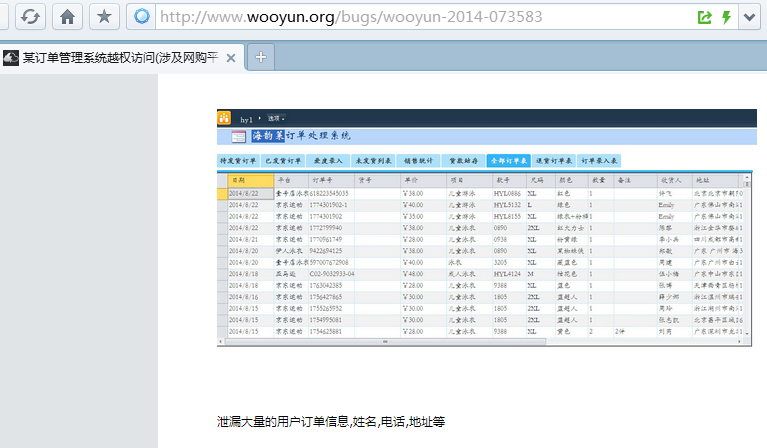Click the site identity globe icon
Viewport: 767px width, 448px height.
(143, 17)
